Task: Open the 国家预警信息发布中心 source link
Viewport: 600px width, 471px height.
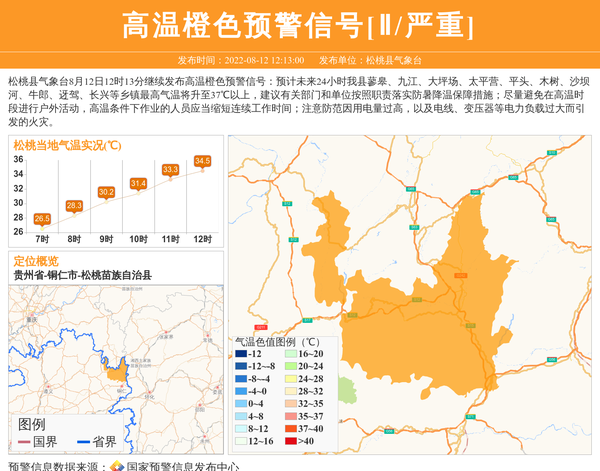Action: (182, 465)
